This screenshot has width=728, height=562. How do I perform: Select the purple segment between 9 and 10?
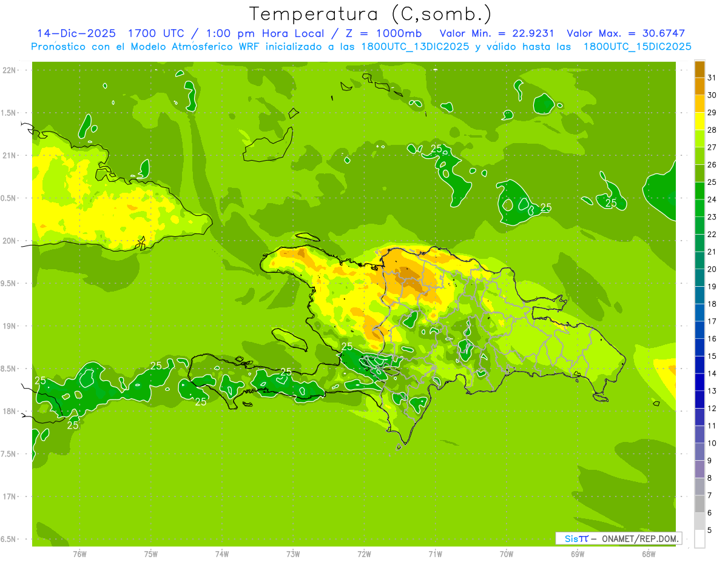pyautogui.click(x=699, y=452)
